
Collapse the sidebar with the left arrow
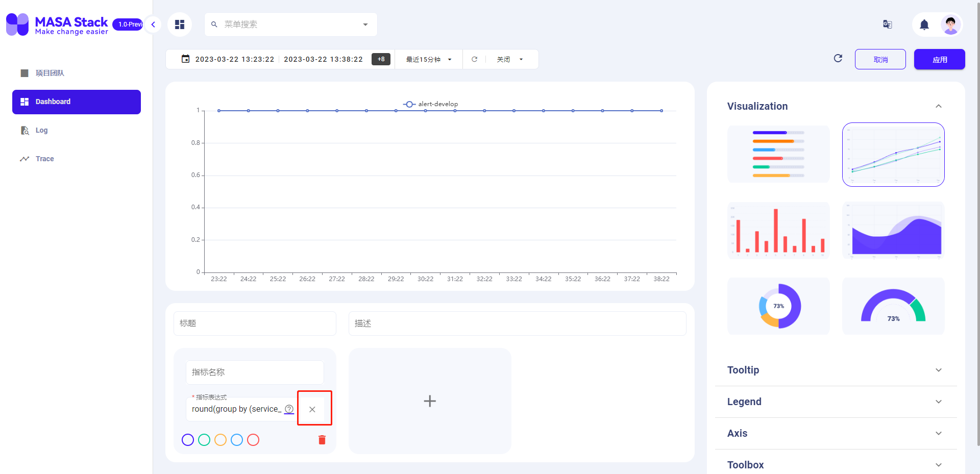tap(153, 24)
